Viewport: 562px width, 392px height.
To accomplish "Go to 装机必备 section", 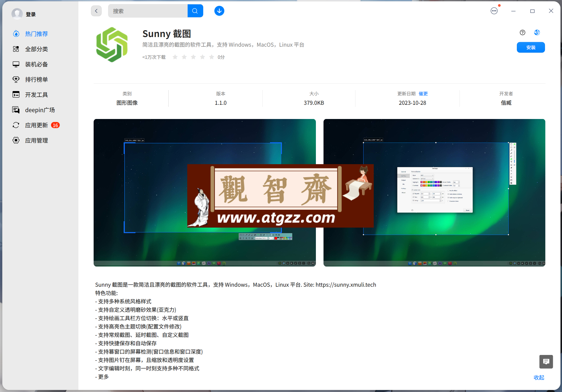I will point(36,64).
